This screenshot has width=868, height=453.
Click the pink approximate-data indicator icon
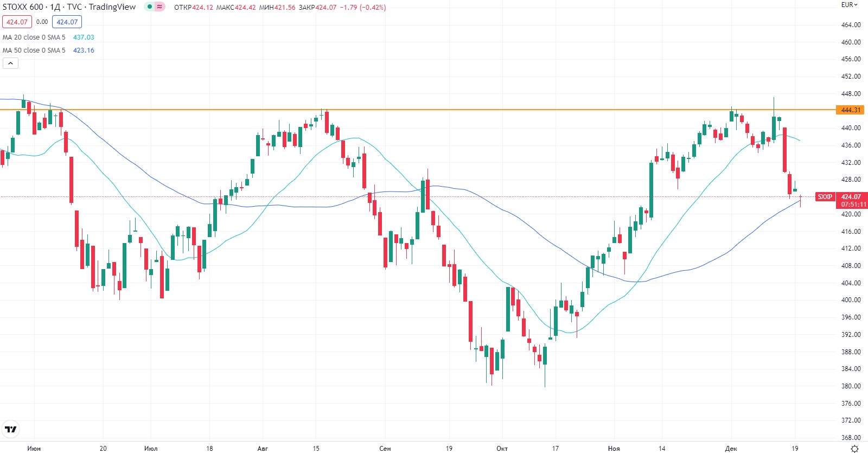click(x=159, y=7)
